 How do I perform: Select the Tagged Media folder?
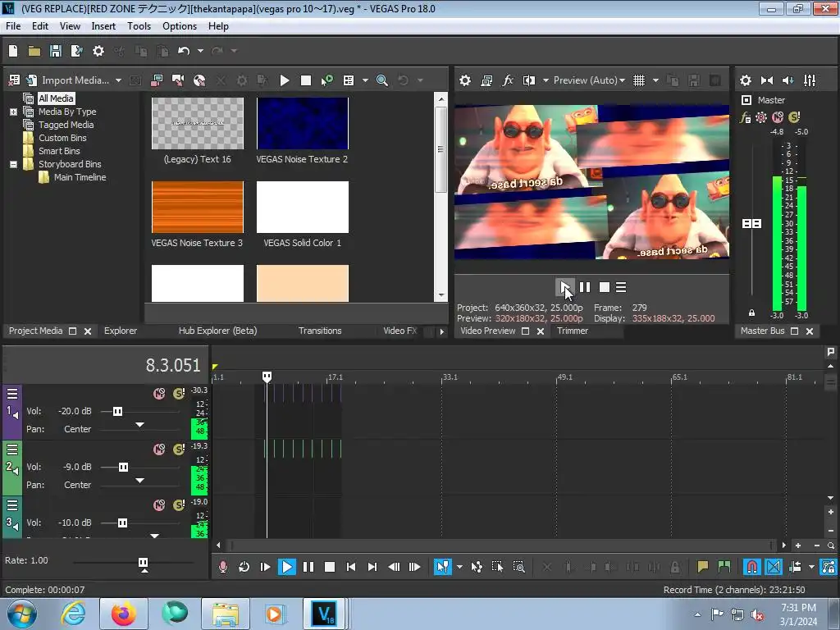point(66,125)
